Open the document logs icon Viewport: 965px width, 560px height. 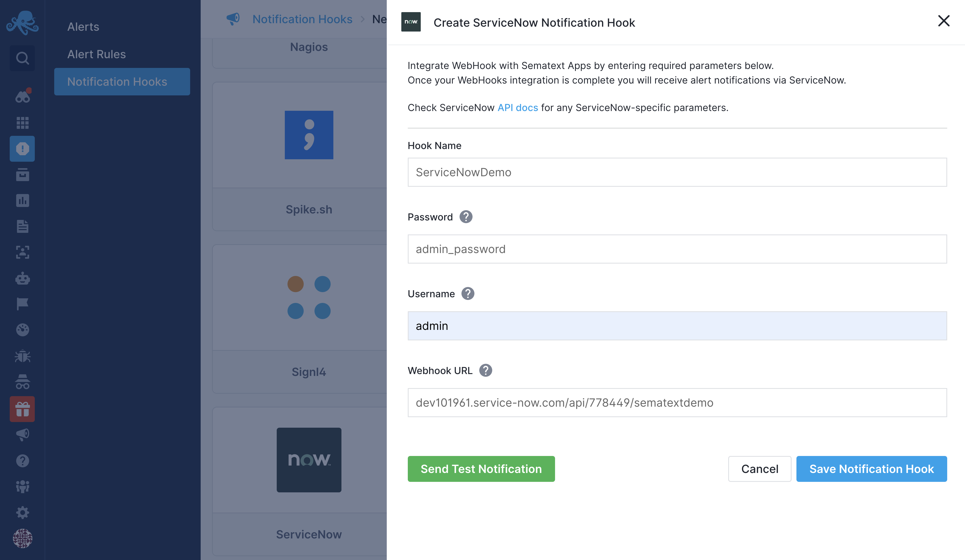point(23,226)
